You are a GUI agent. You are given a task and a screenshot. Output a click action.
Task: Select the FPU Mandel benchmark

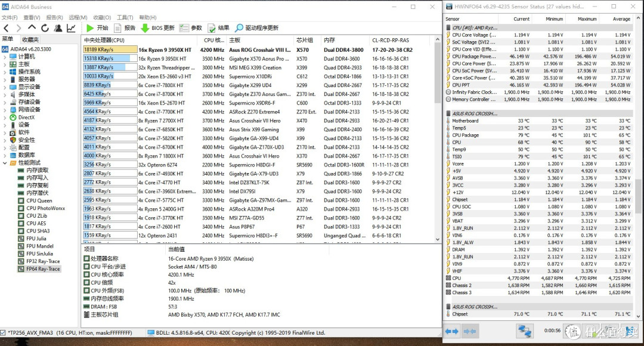tap(36, 246)
